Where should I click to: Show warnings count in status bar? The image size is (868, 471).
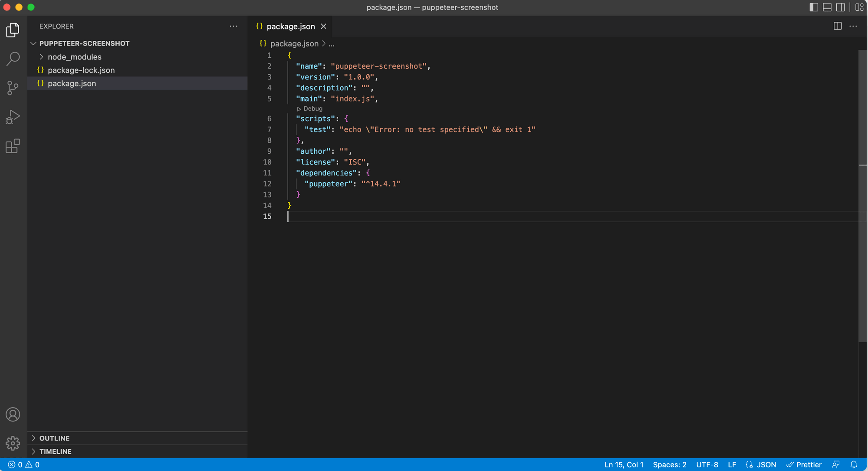click(x=33, y=464)
